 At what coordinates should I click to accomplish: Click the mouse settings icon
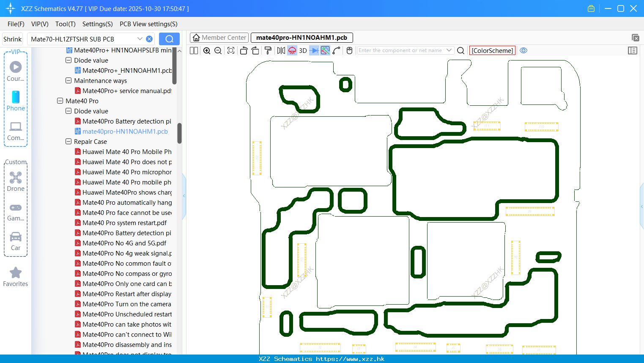tap(349, 50)
